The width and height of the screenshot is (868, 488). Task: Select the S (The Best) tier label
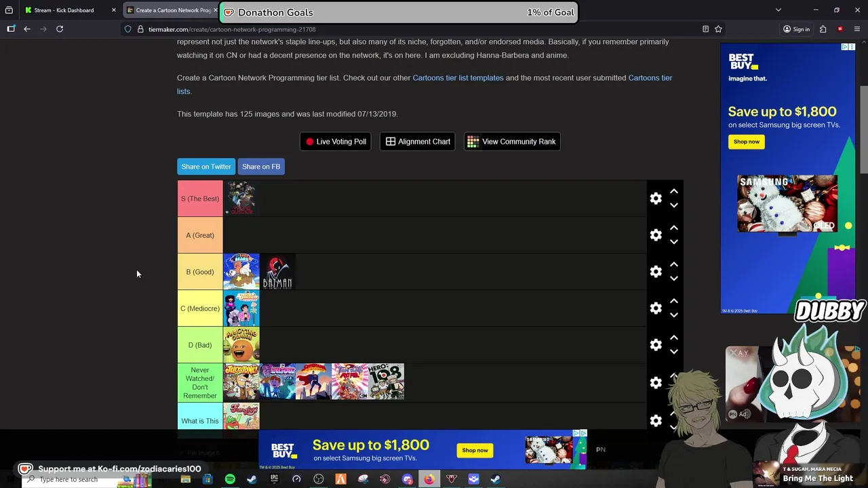[x=200, y=199]
